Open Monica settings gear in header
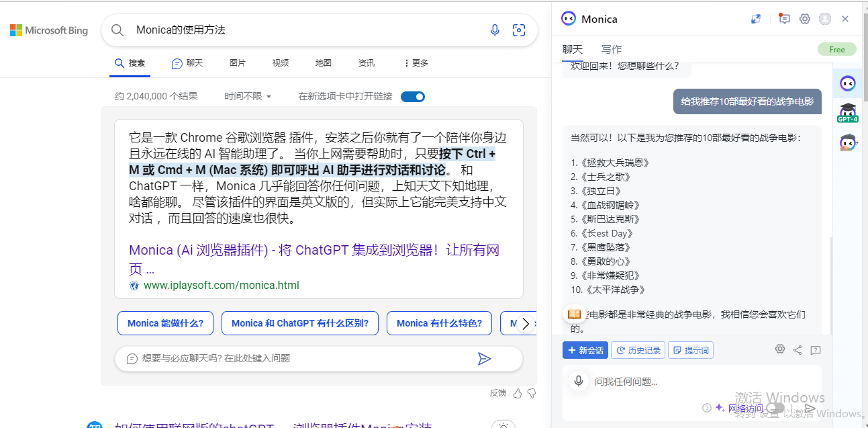This screenshot has height=428, width=868. pyautogui.click(x=805, y=19)
